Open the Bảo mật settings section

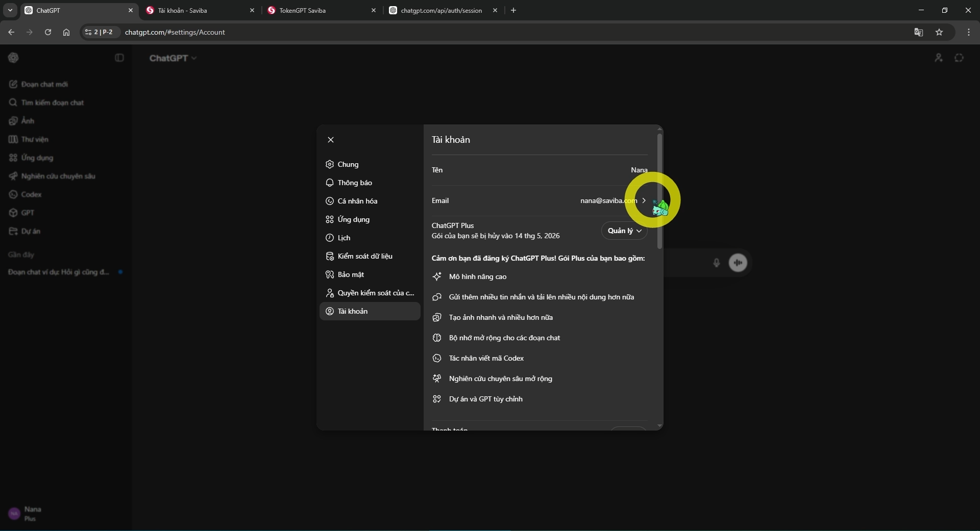[370, 274]
